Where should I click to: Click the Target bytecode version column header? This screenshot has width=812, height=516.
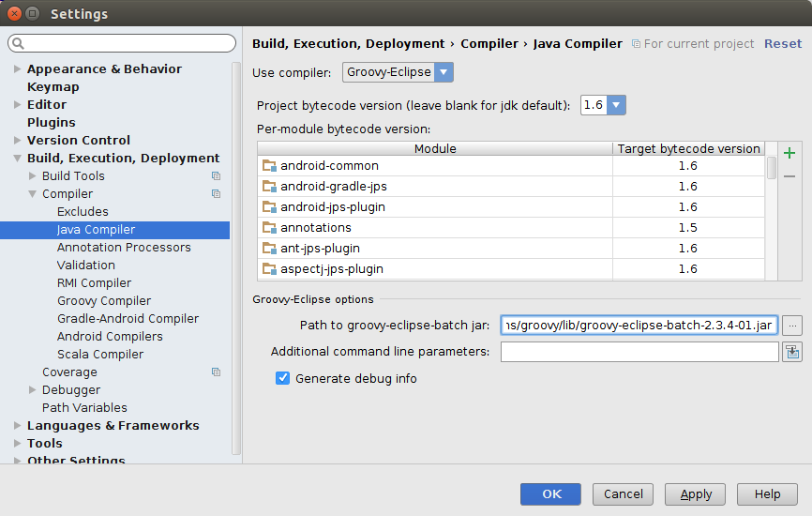(x=689, y=148)
